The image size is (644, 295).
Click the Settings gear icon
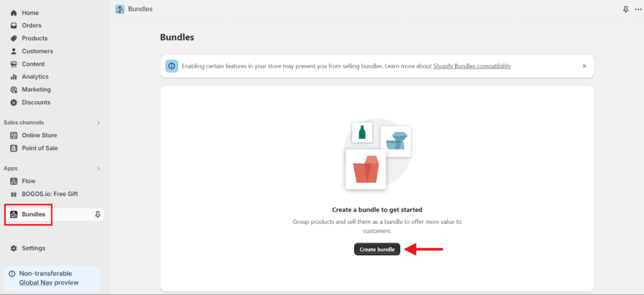[x=14, y=248]
